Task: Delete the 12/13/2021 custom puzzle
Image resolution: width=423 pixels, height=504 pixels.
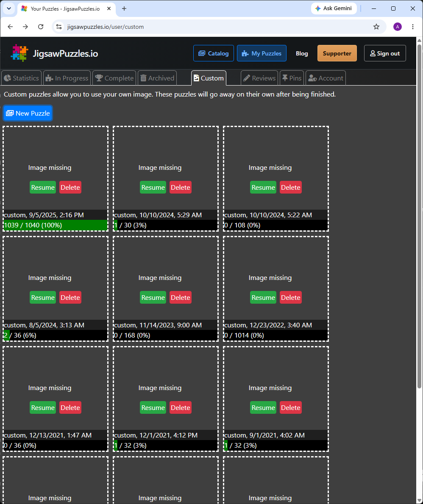Action: 70,407
